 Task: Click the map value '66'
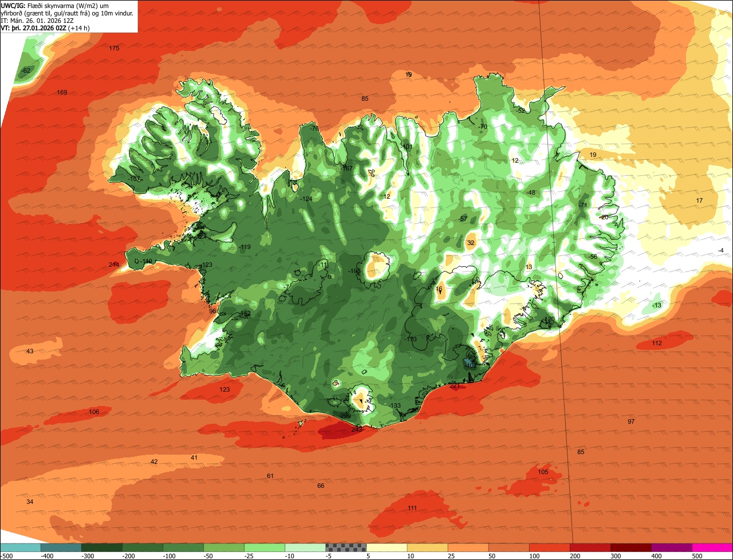click(321, 486)
